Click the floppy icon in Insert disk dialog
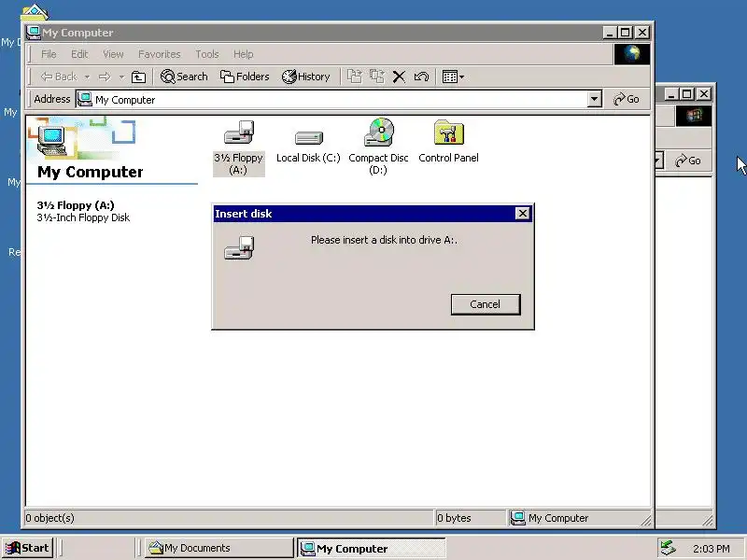This screenshot has width=747, height=560. click(x=239, y=247)
